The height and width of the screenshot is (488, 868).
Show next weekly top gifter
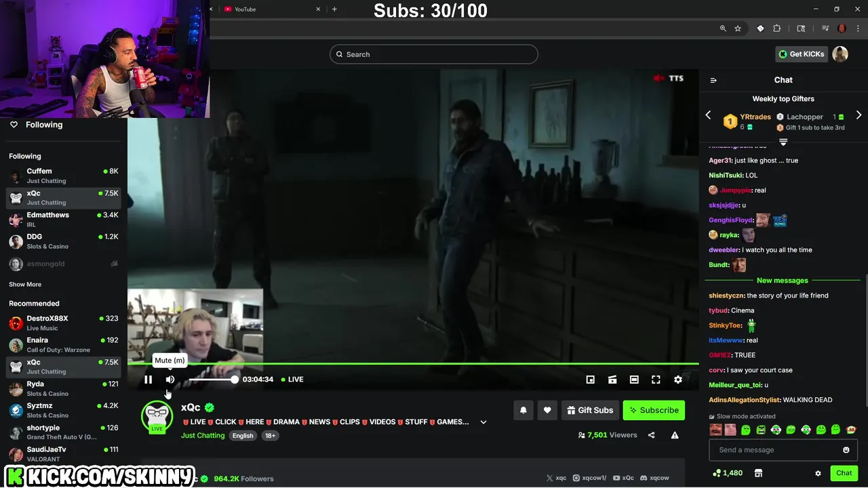click(x=859, y=115)
